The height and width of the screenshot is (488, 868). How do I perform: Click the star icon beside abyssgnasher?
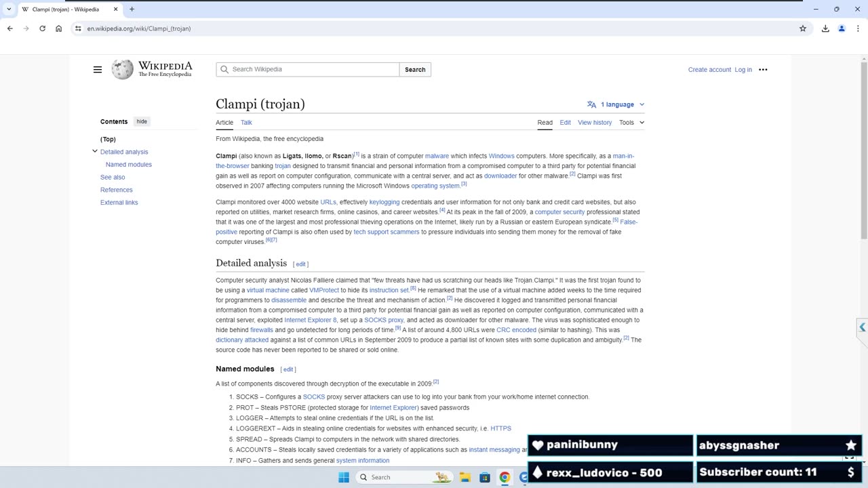click(x=851, y=445)
